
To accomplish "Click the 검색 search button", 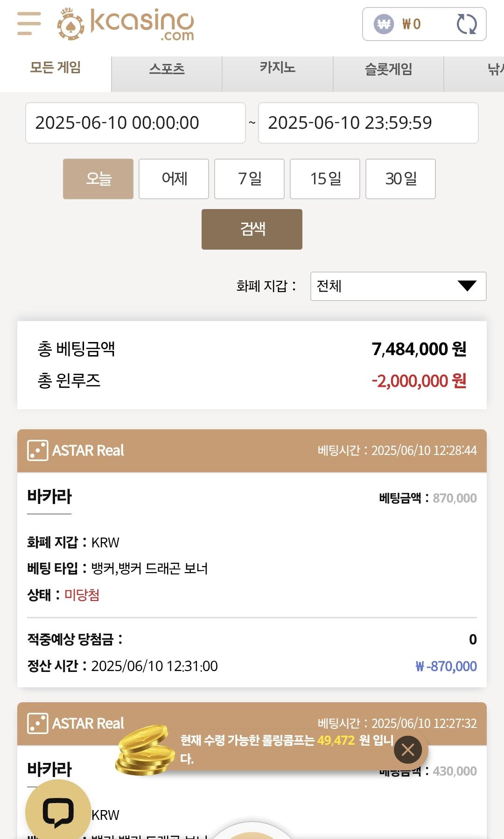I will pyautogui.click(x=252, y=229).
